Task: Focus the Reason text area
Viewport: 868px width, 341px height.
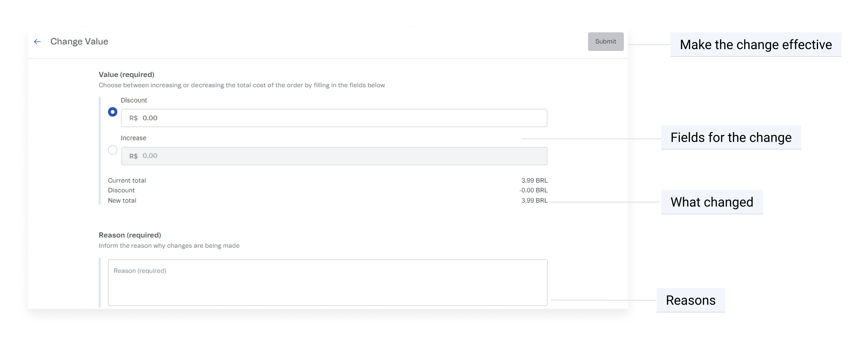Action: 327,282
